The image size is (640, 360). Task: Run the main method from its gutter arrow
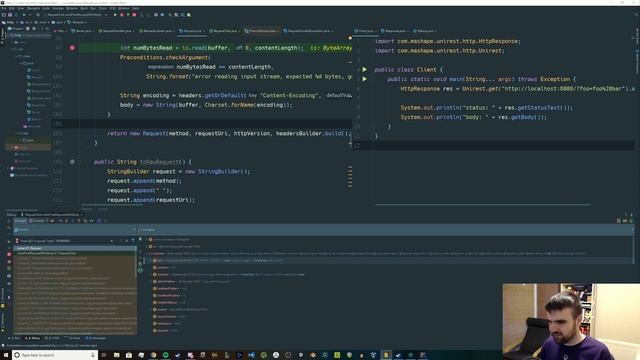pos(364,79)
